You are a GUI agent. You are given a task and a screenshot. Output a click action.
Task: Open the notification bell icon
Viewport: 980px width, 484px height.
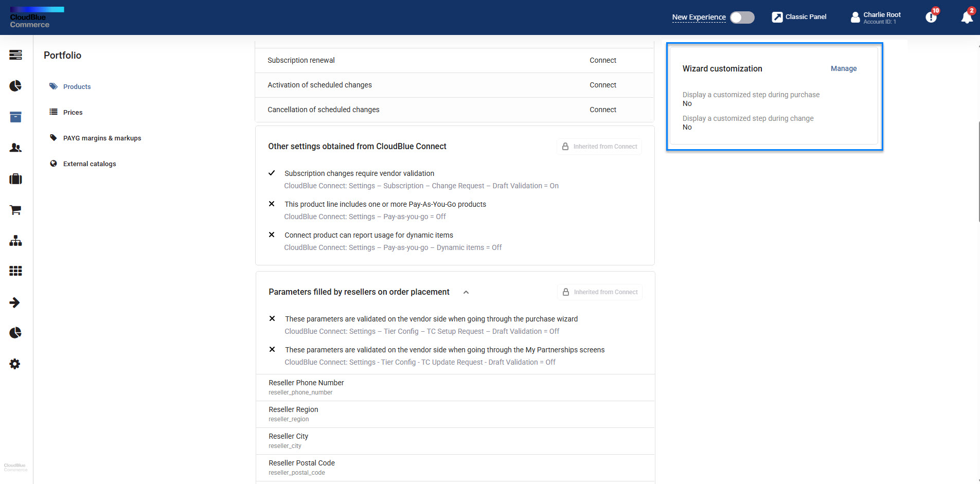tap(967, 16)
